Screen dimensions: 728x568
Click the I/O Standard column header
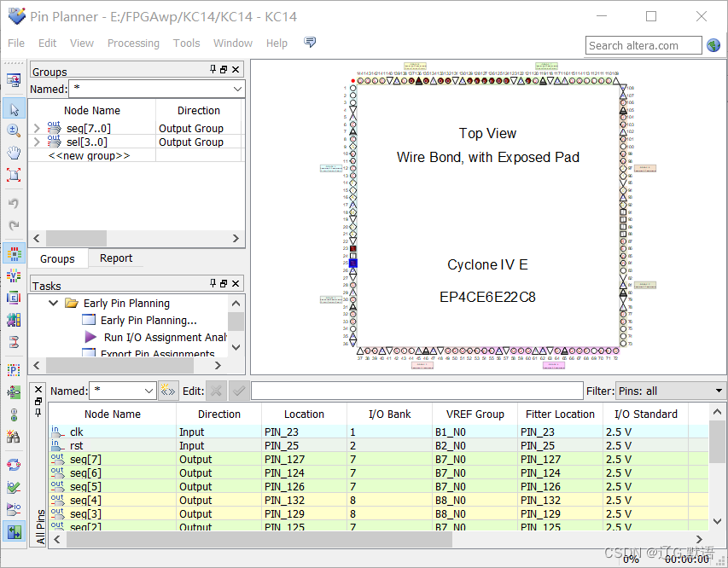pyautogui.click(x=645, y=414)
